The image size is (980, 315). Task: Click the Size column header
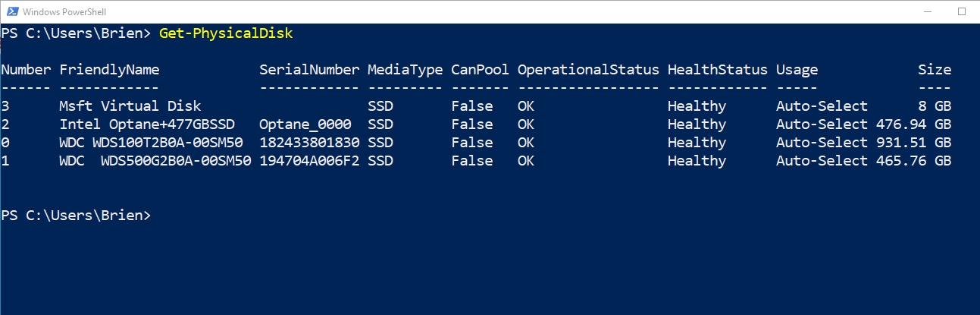click(x=935, y=70)
